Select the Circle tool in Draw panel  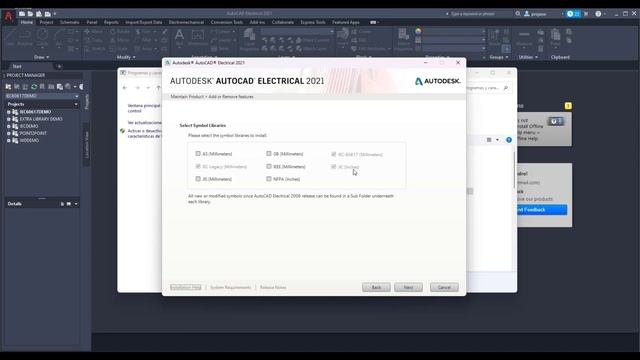tap(42, 38)
